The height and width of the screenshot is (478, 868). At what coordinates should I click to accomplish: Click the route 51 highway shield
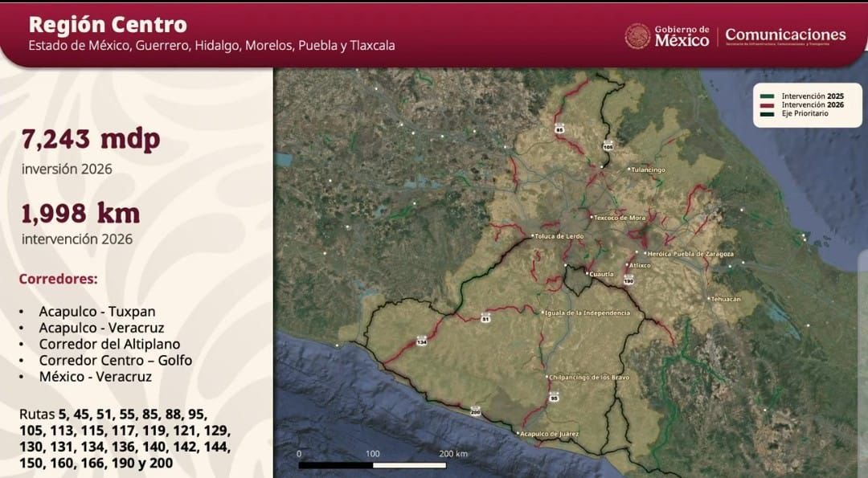click(x=485, y=318)
